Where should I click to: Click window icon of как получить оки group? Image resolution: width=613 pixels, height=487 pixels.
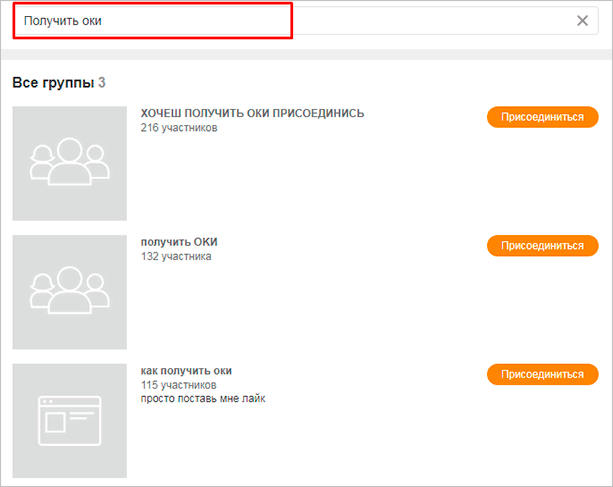pyautogui.click(x=69, y=420)
